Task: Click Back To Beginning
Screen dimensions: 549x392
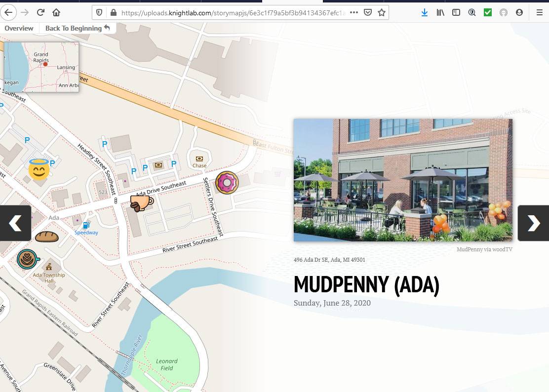Action: (74, 28)
